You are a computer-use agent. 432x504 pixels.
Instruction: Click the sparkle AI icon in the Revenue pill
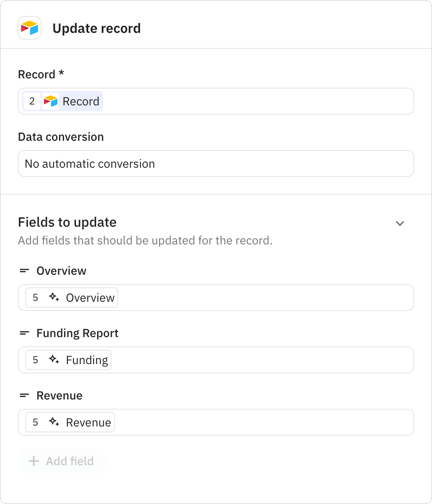54,422
